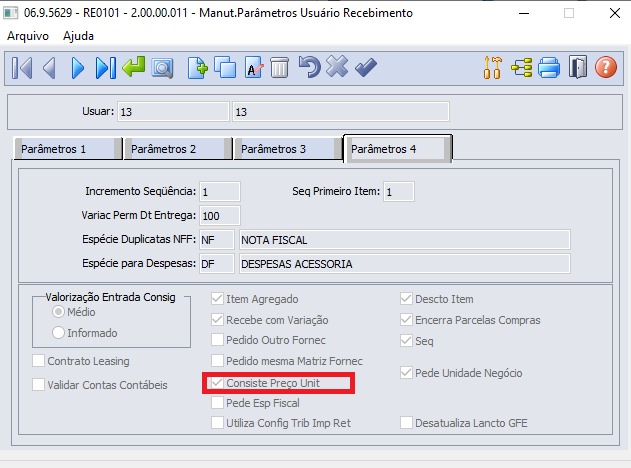Toggle Item Agregado checkbox
The image size is (631, 468).
pyautogui.click(x=217, y=299)
